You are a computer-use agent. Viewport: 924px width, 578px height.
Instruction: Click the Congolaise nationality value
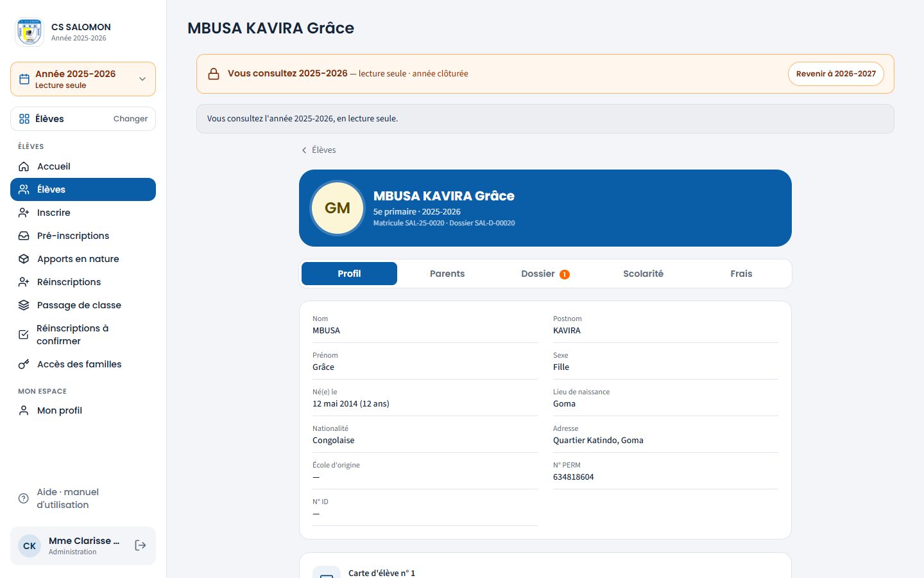[334, 441]
